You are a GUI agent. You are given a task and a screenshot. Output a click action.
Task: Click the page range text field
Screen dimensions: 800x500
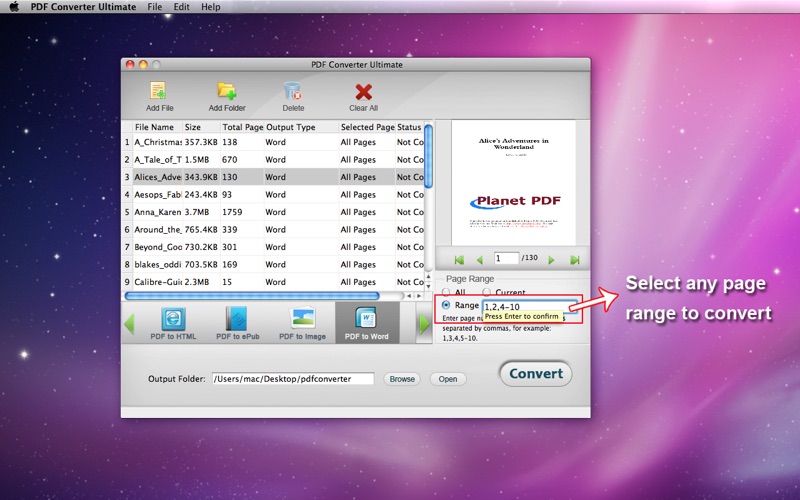531,306
